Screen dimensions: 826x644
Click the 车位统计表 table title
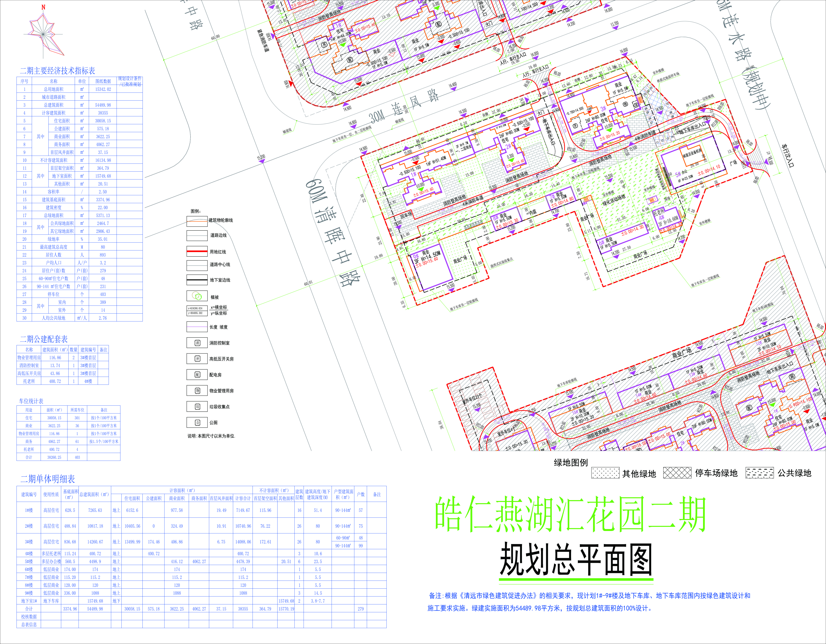[x=31, y=401]
